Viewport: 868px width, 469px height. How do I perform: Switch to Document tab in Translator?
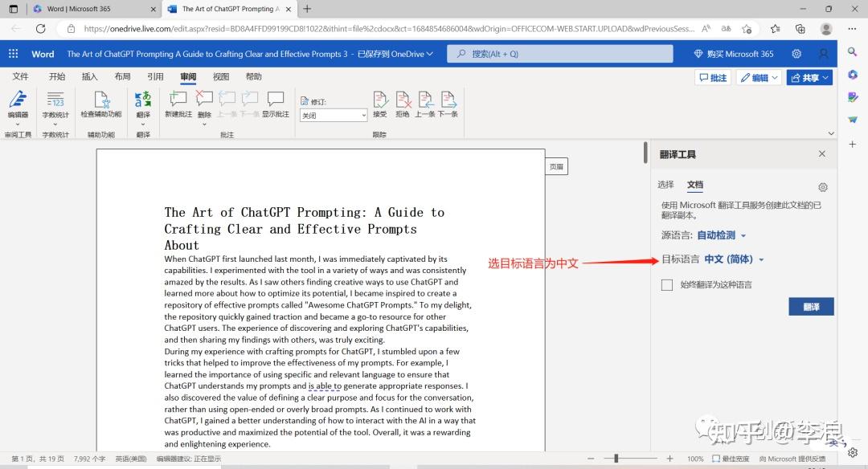(694, 184)
